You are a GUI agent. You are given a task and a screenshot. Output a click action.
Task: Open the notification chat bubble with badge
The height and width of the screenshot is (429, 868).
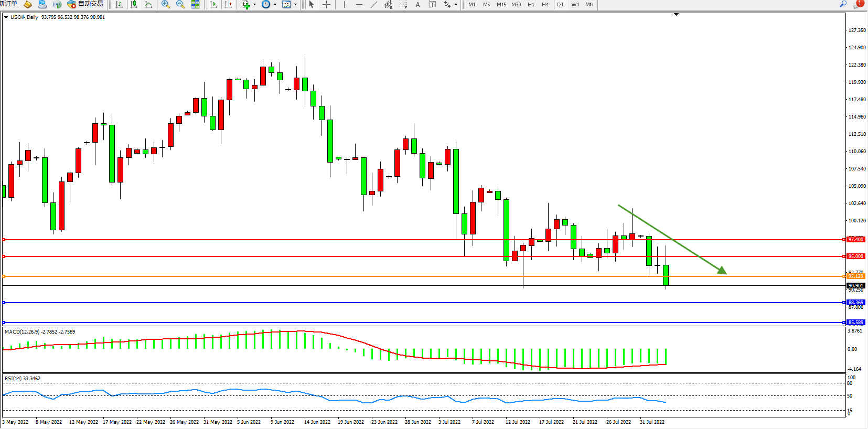pyautogui.click(x=857, y=5)
